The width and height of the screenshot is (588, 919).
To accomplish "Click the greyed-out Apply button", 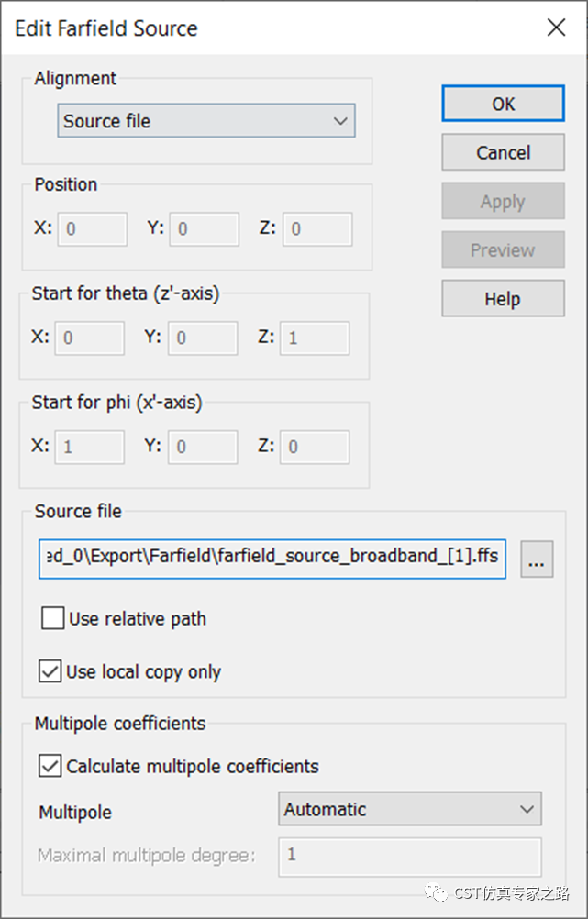I will point(503,201).
